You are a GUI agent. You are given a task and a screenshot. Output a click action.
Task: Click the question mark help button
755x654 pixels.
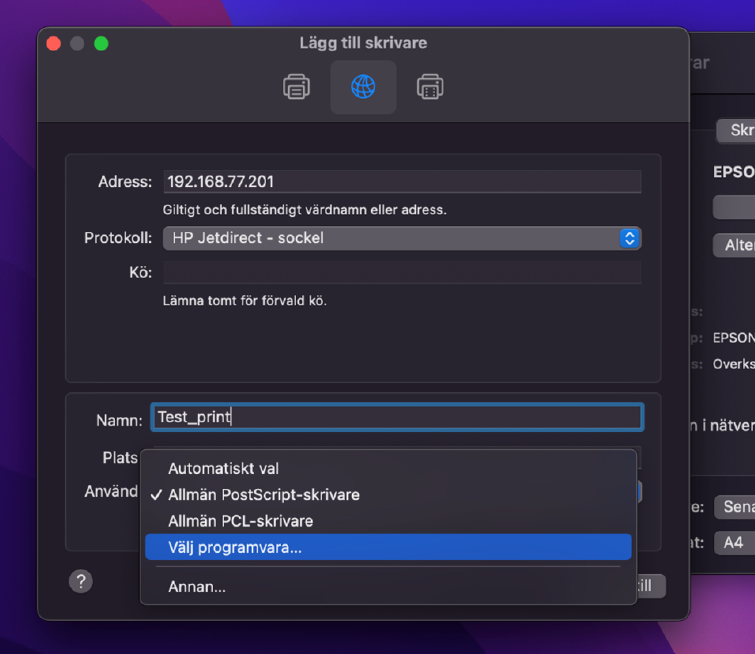81,582
